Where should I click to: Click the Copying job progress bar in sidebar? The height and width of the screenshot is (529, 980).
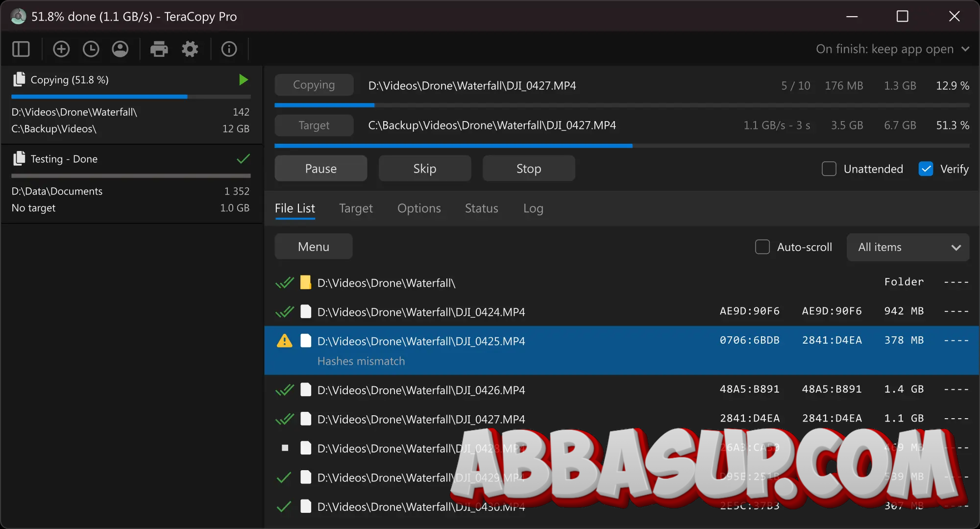click(131, 97)
